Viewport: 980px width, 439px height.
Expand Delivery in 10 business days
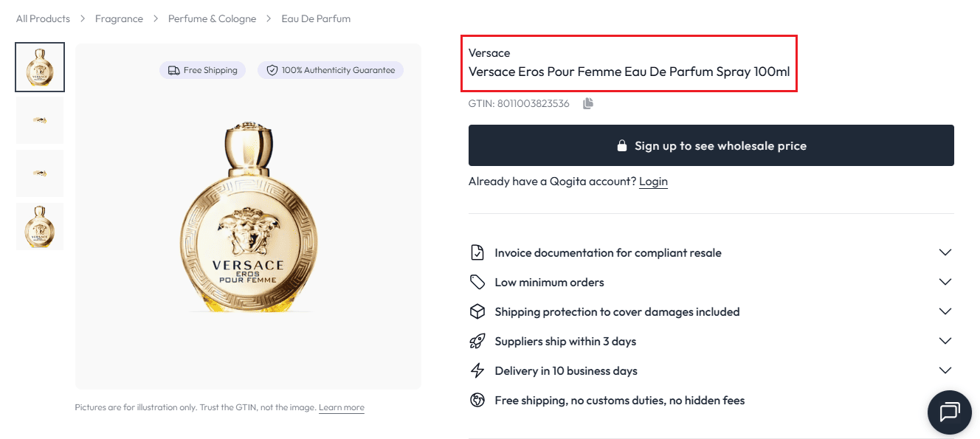pos(945,370)
